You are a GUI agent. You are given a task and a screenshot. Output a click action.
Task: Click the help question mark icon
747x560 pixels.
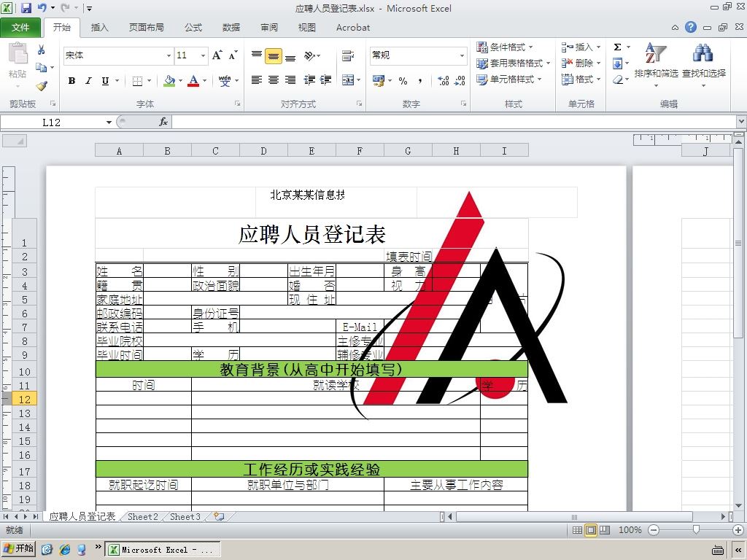691,27
